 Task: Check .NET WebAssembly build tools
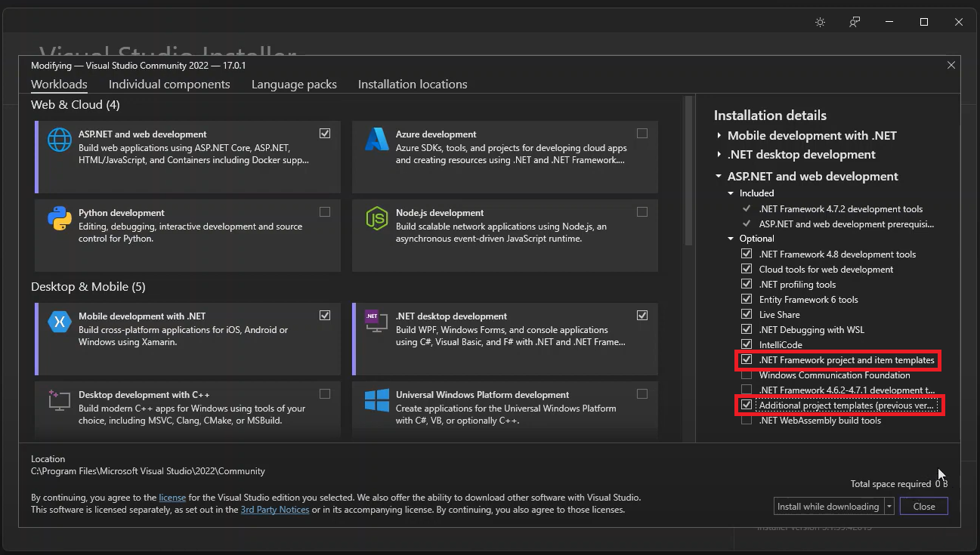point(747,421)
